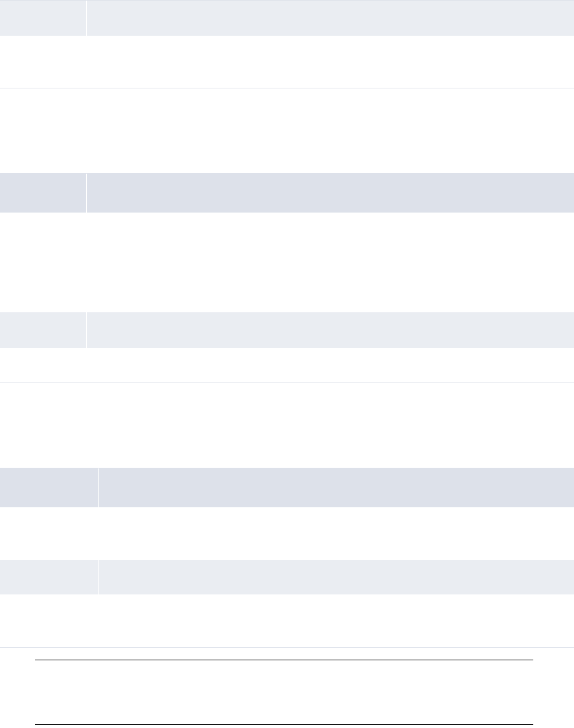The width and height of the screenshot is (574, 728).
Task: Click inside the footer area between black lines
Action: 283,692
